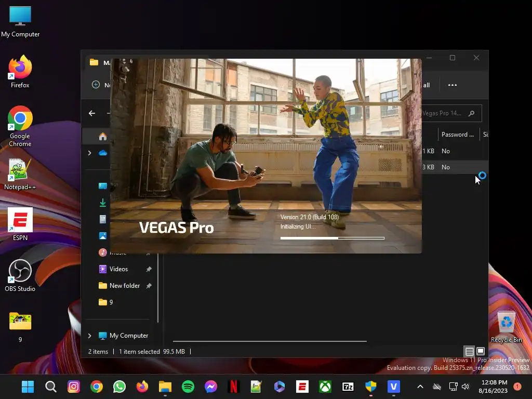Launch OBS Studio from the desktop
Viewport: 532px width, 399px height.
(x=20, y=275)
